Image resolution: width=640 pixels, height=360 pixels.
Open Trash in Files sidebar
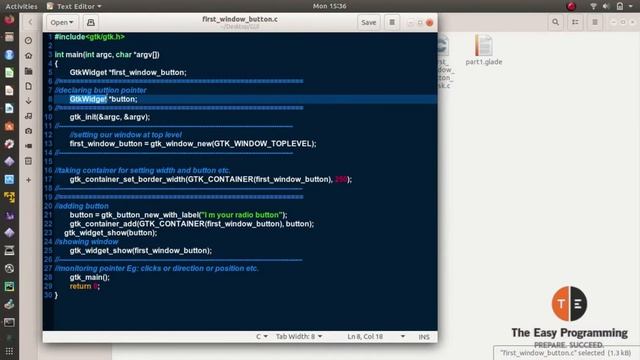(28, 161)
